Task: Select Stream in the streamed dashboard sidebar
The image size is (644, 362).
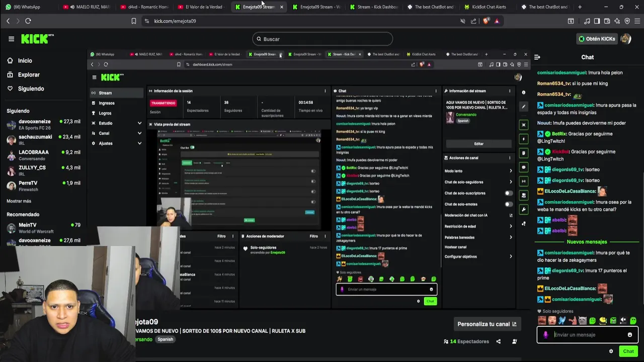Action: [117, 93]
